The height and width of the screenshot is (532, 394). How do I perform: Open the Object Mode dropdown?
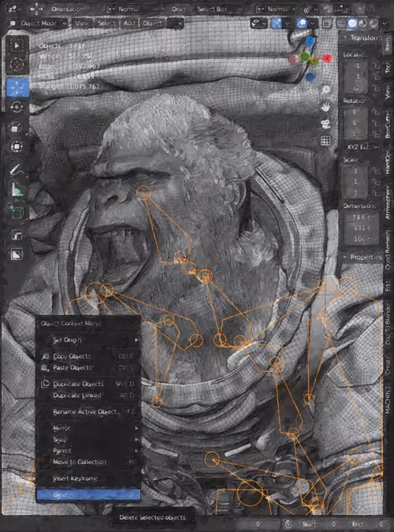coord(38,24)
